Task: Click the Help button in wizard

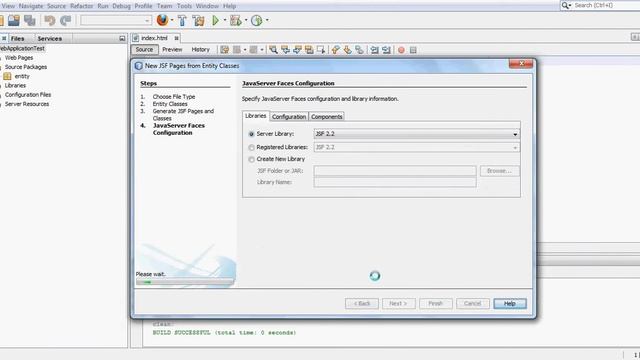Action: coord(510,304)
